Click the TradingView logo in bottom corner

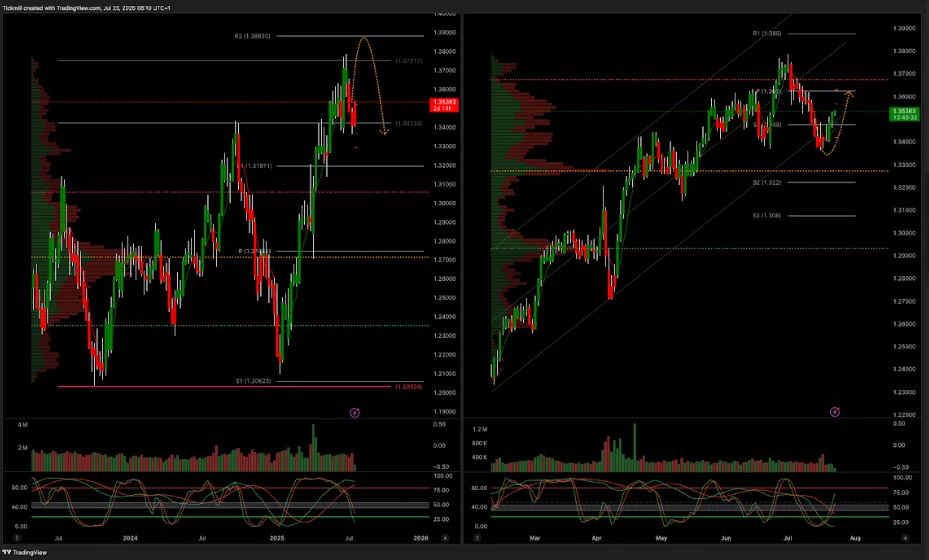[31, 551]
